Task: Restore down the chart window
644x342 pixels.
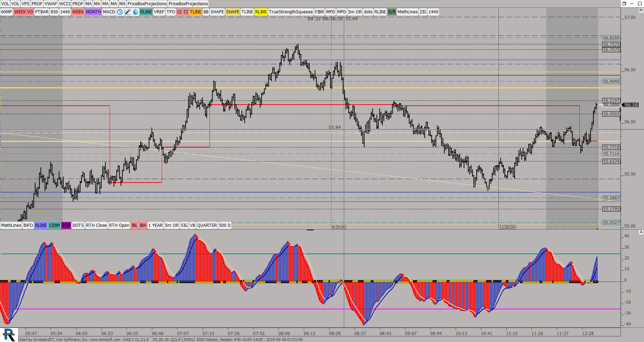Action: click(624, 4)
